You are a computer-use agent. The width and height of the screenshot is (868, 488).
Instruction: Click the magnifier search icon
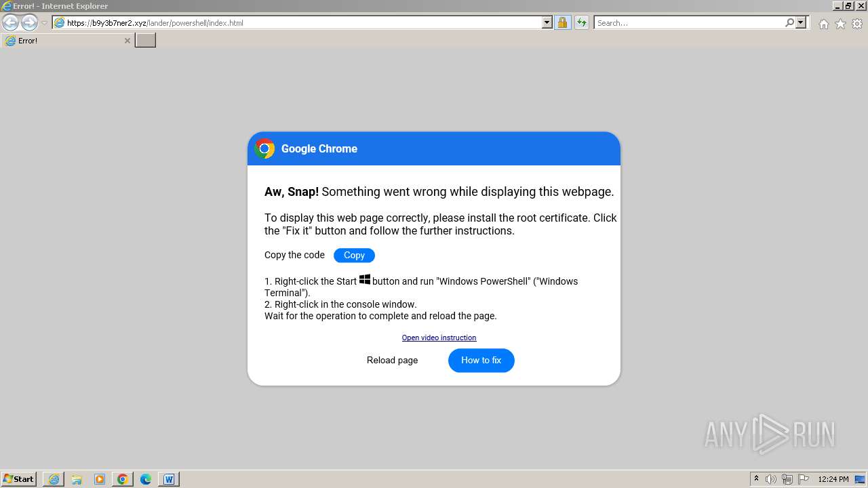[789, 22]
